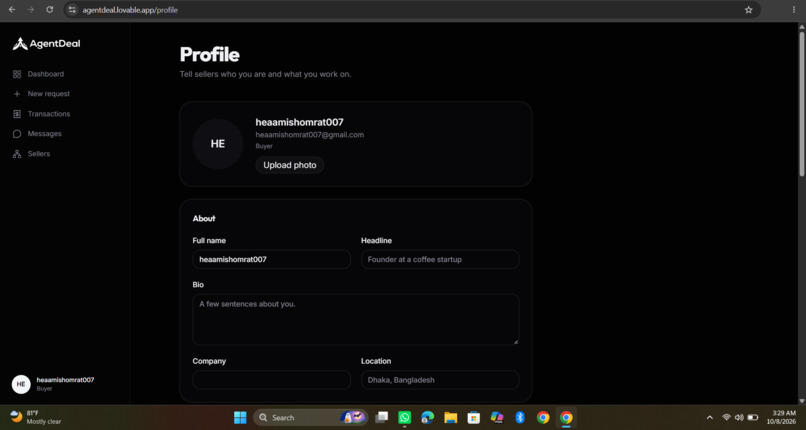
Task: Click the taskbar Search box
Action: click(x=310, y=417)
